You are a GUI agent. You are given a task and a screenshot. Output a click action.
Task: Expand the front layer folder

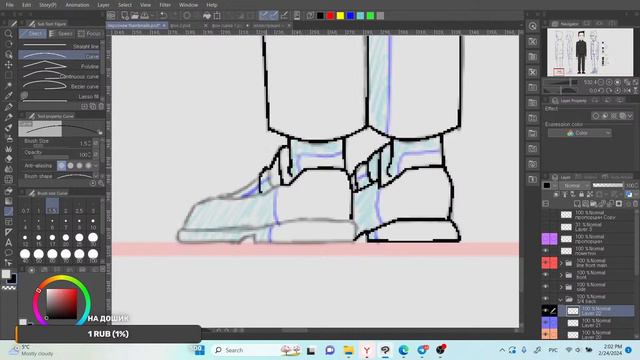(x=561, y=275)
